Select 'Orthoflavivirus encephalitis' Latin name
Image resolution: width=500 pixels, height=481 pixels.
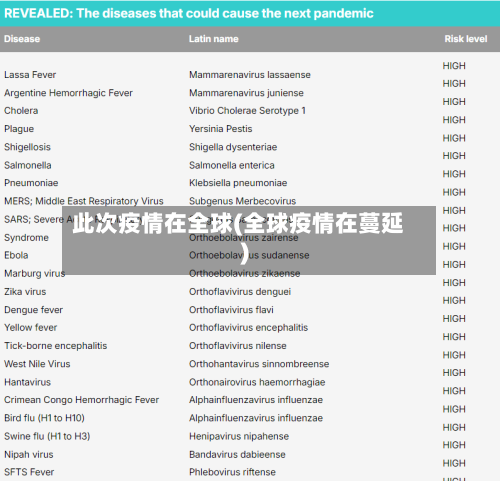click(x=248, y=328)
